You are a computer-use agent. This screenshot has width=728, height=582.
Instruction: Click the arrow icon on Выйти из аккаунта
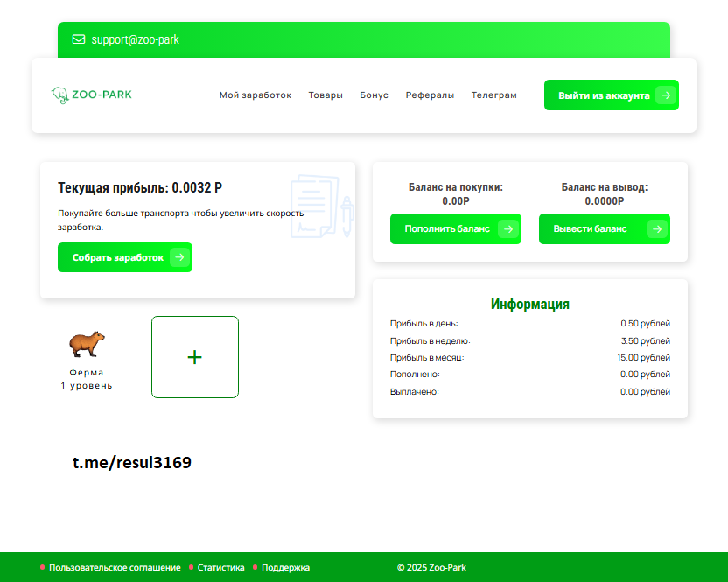tap(666, 95)
